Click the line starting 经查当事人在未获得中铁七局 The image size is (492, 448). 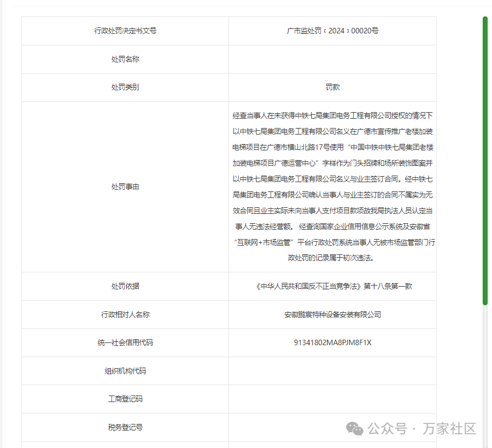pyautogui.click(x=332, y=116)
